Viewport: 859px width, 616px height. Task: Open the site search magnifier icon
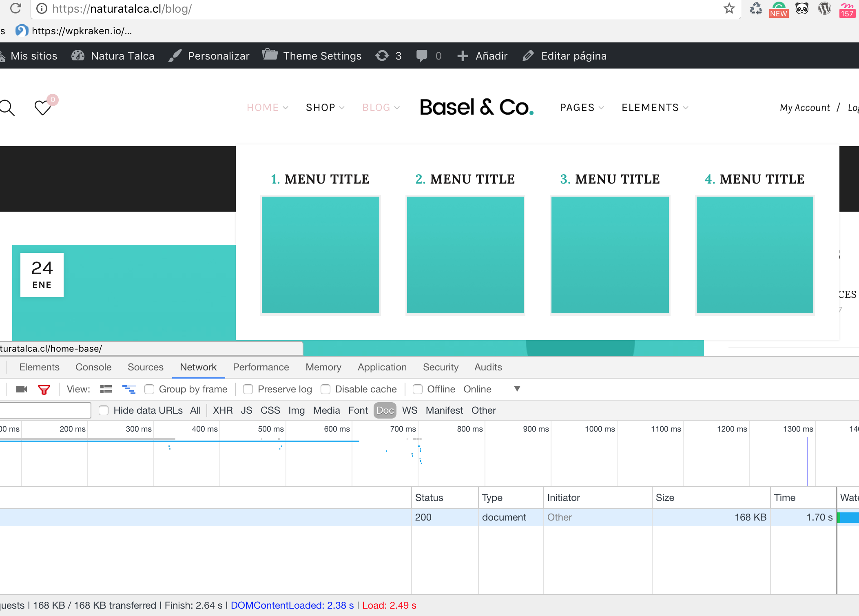tap(7, 108)
